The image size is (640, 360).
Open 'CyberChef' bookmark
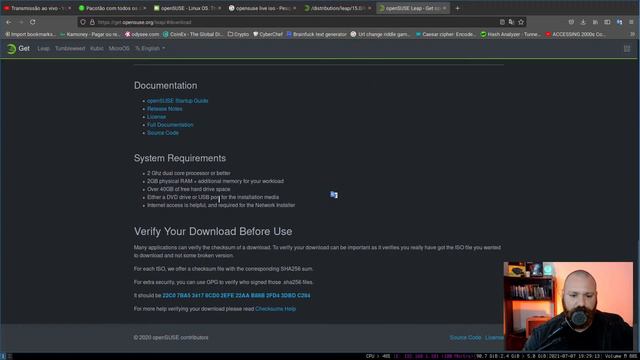[x=268, y=34]
